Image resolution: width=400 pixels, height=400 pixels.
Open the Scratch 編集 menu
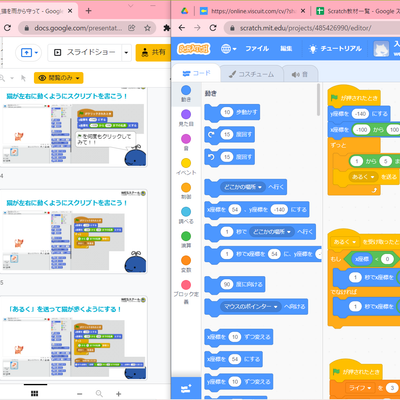pyautogui.click(x=286, y=49)
